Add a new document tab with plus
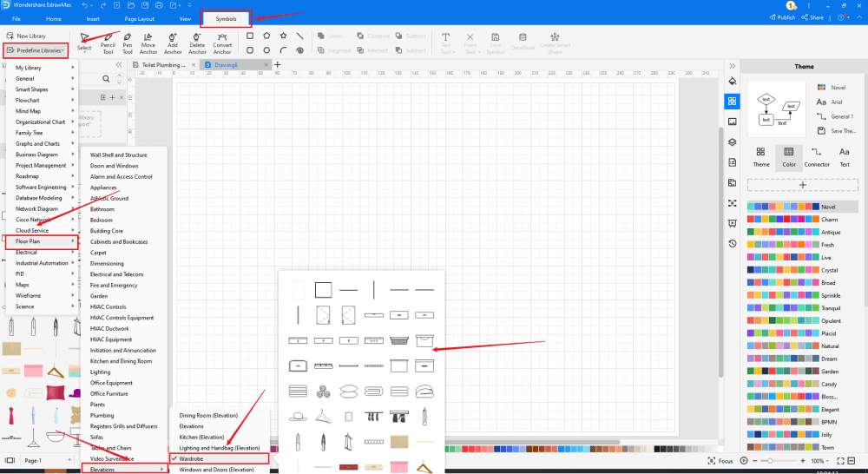 coord(278,65)
